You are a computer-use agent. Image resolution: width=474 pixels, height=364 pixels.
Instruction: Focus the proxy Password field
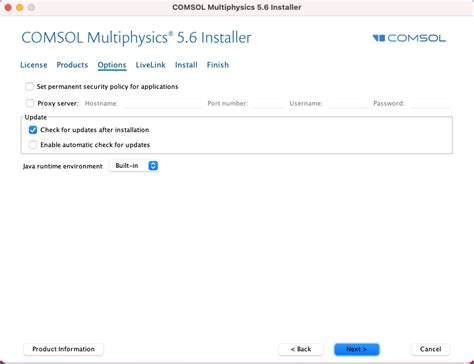click(x=430, y=103)
